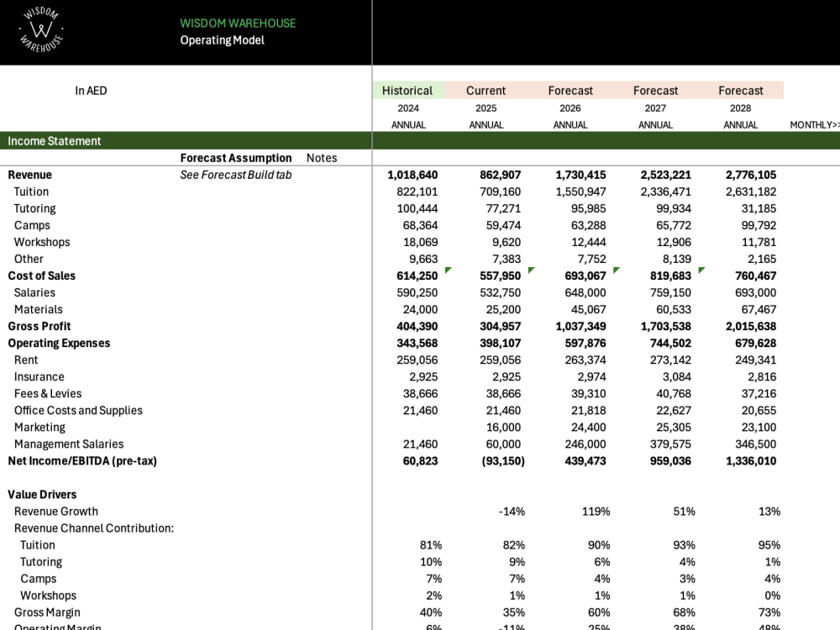
Task: Select Net Income/EBITDA (pre-tax) label
Action: tap(82, 461)
